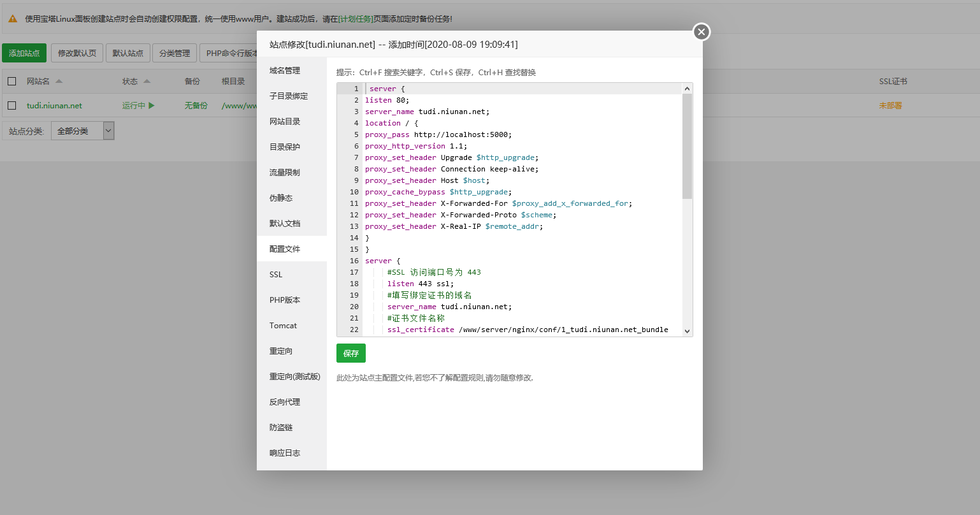Click the ssl_certificate path line
The image size is (980, 515).
(528, 330)
